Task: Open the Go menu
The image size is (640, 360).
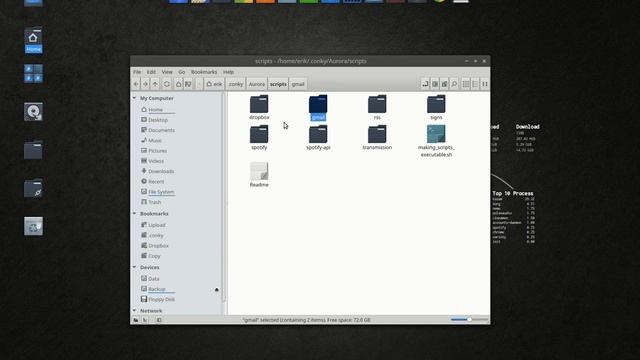Action: pyautogui.click(x=182, y=72)
